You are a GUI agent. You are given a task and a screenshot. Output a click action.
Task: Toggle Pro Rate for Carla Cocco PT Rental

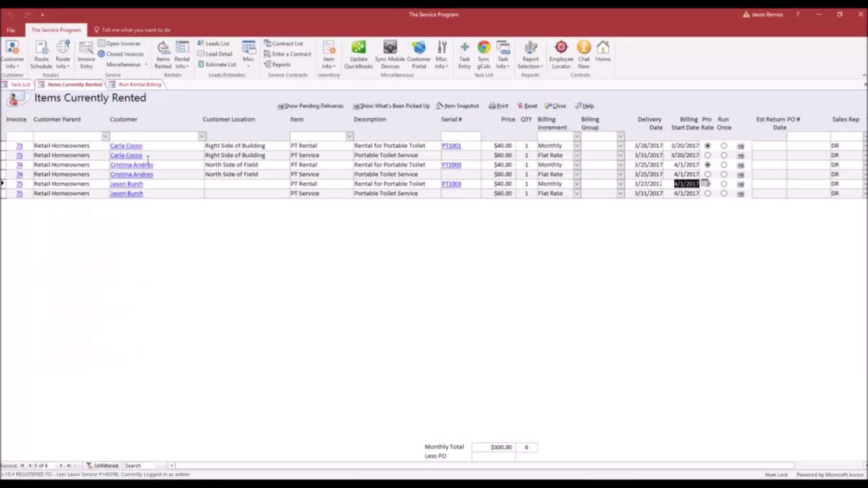coord(707,146)
